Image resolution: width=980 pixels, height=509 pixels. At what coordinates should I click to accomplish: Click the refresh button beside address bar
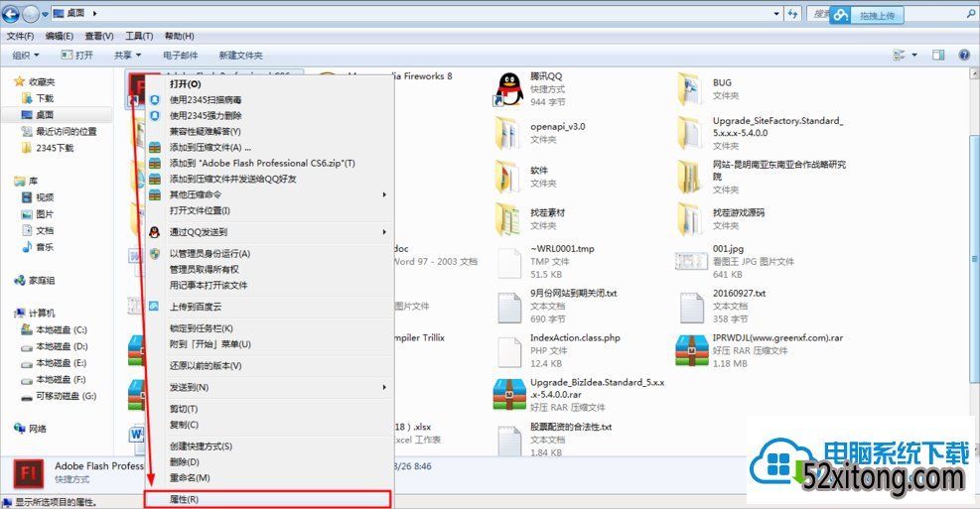click(792, 13)
